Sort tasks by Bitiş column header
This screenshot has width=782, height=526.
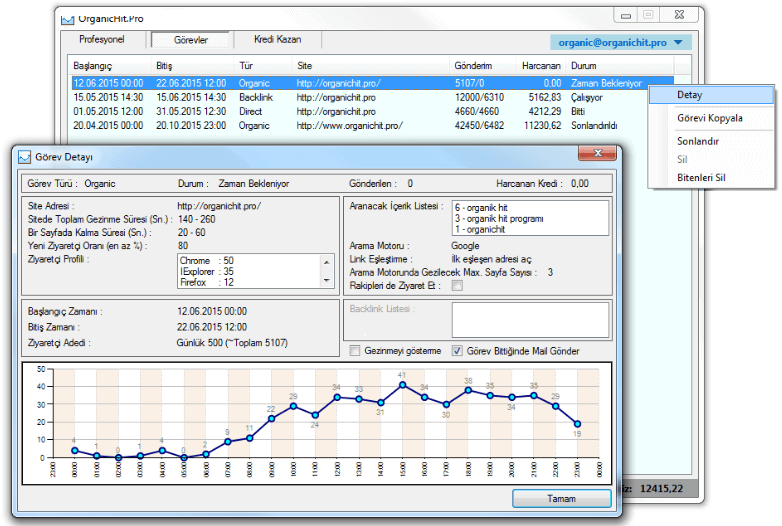click(x=193, y=66)
